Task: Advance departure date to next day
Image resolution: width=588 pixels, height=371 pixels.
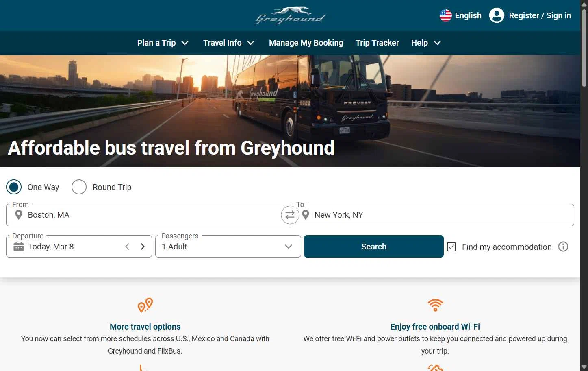Action: pyautogui.click(x=143, y=247)
